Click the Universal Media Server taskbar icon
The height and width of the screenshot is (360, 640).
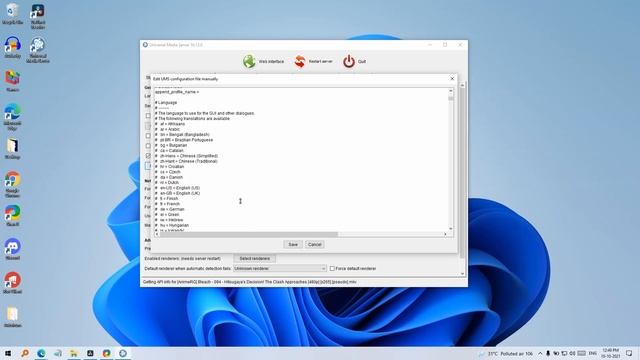pyautogui.click(x=122, y=353)
